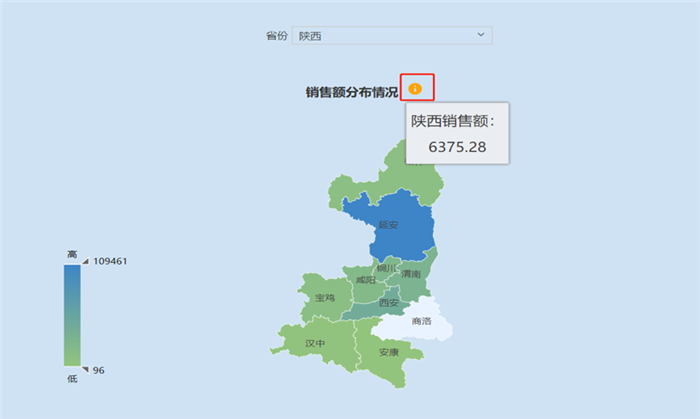Click the orange info icon beside the chart title
Screen dimensions: 700x419
coord(415,89)
